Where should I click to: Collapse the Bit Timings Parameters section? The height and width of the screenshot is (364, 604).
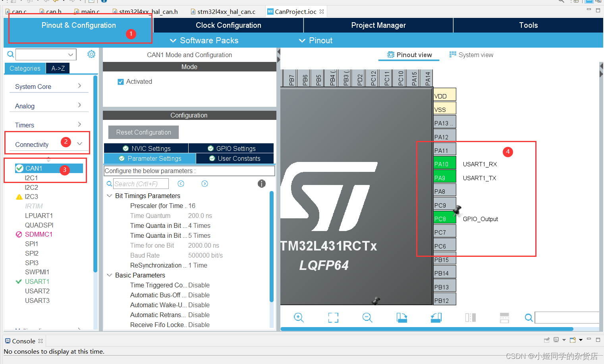point(110,196)
